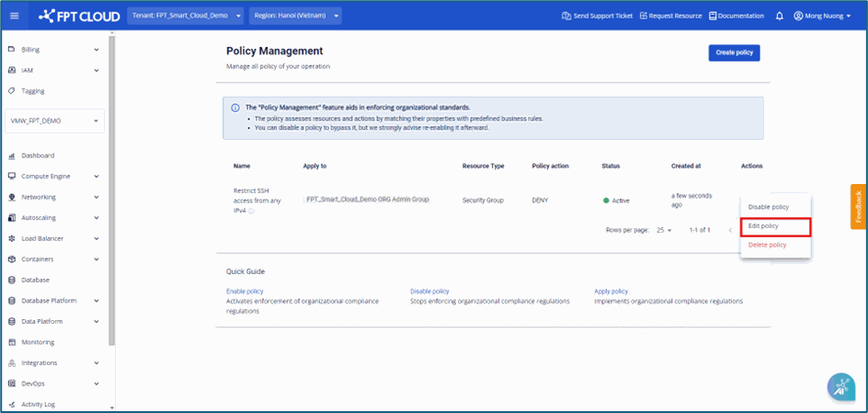Click the Database menu item label
Image resolution: width=868 pixels, height=413 pixels.
click(x=36, y=281)
